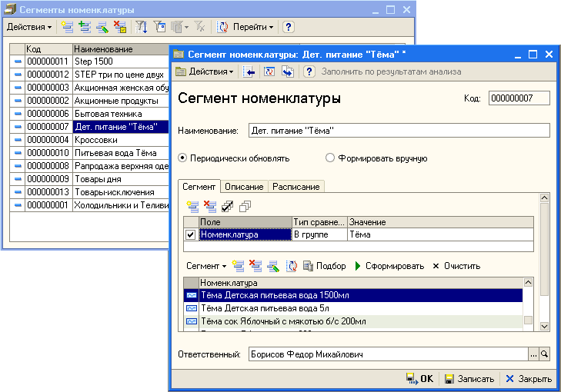Switch to the Описание tab

244,187
